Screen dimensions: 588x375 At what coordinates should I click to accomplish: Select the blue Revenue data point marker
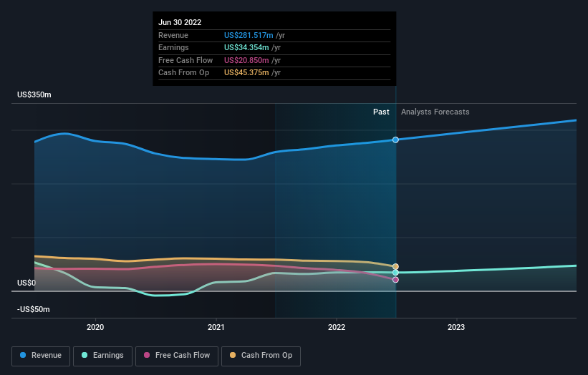click(395, 140)
